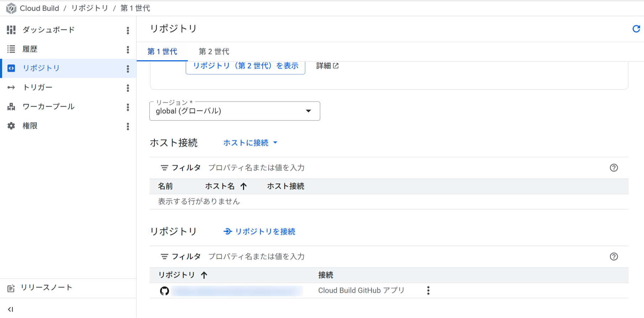Click the 履歴 history list icon
Viewport: 644px width, 318px height.
click(11, 49)
